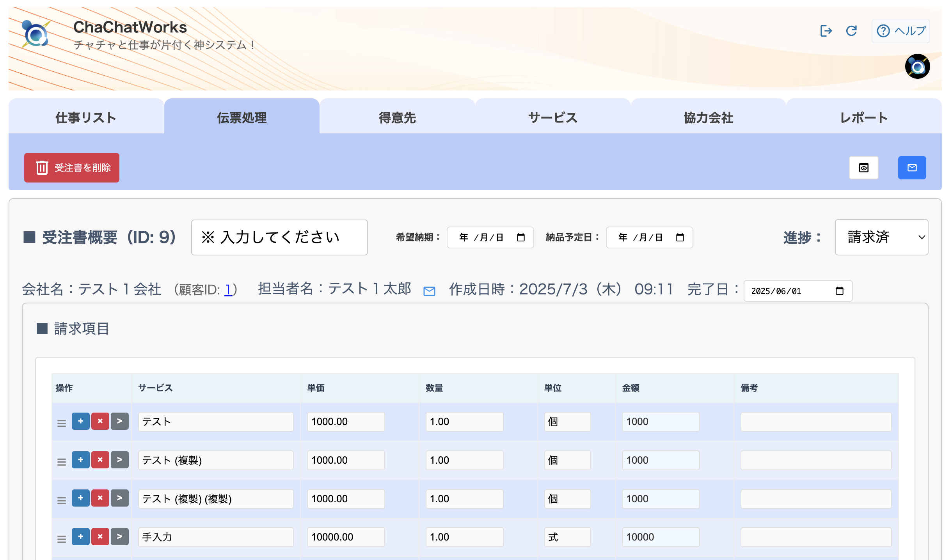This screenshot has height=560, width=952.
Task: Click drag handle of テスト (複製) row
Action: point(62,462)
